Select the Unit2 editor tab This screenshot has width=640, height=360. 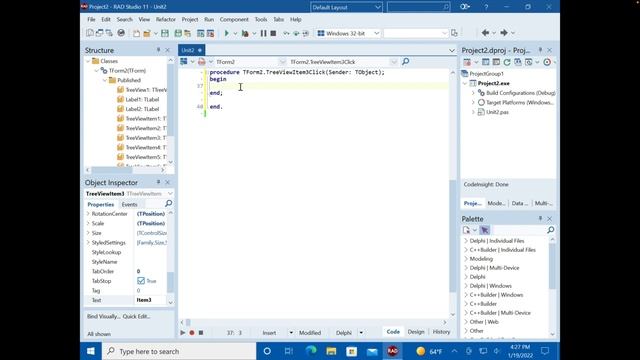191,50
